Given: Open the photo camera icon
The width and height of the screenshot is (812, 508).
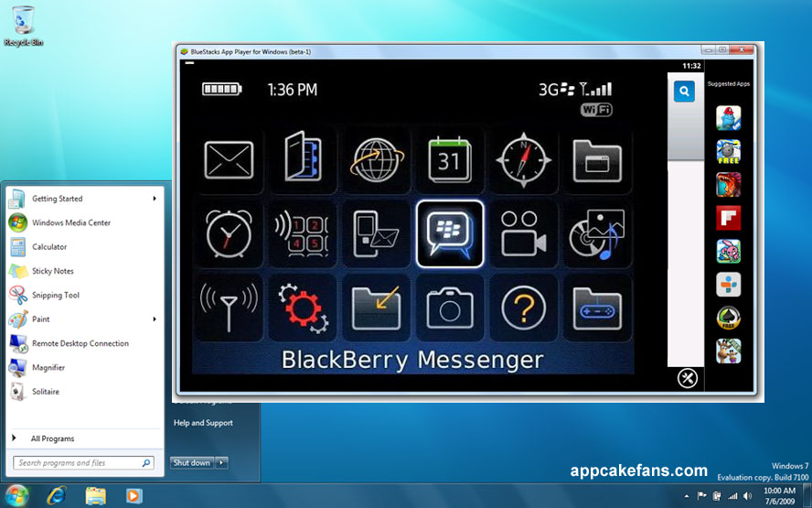Looking at the screenshot, I should point(450,308).
